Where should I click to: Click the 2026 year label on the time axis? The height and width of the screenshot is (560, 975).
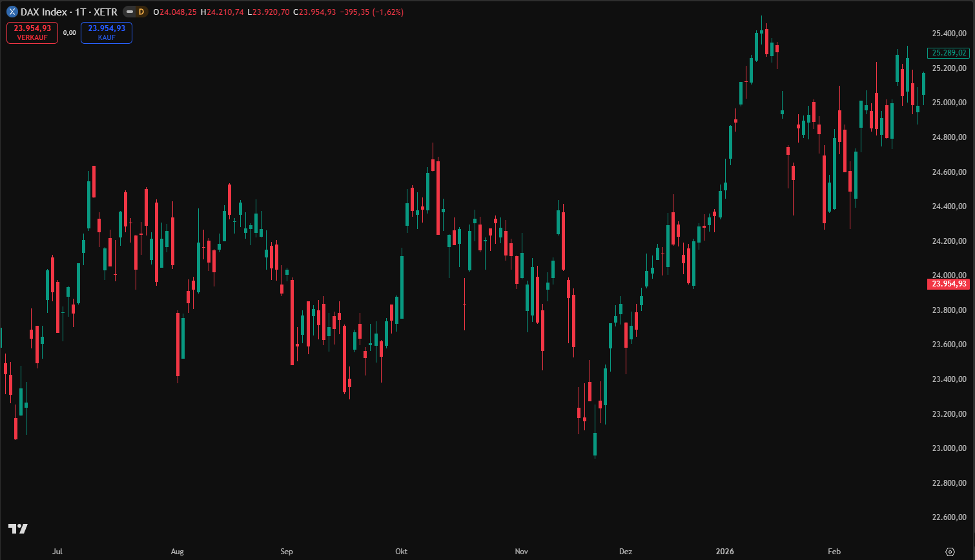(x=725, y=552)
